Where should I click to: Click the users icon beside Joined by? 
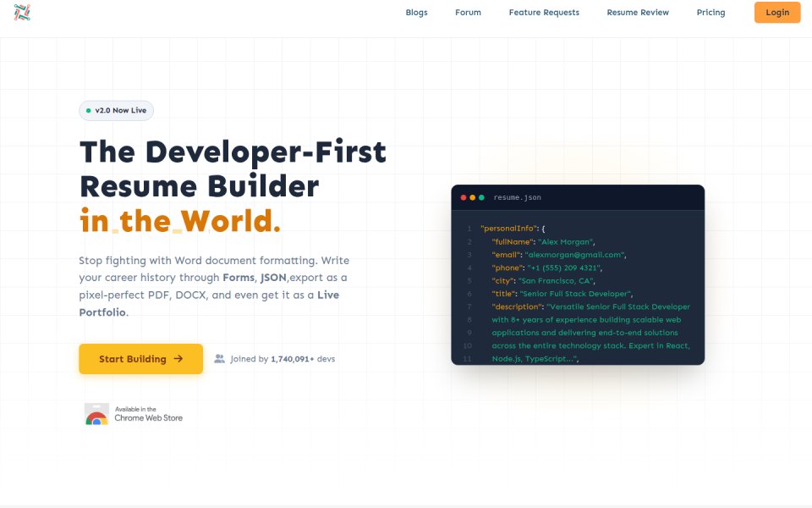pyautogui.click(x=220, y=359)
